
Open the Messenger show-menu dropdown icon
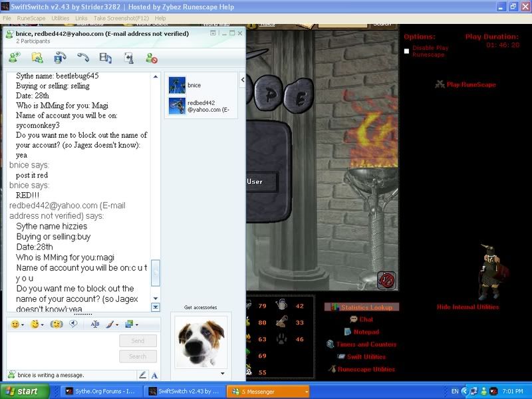(213, 33)
